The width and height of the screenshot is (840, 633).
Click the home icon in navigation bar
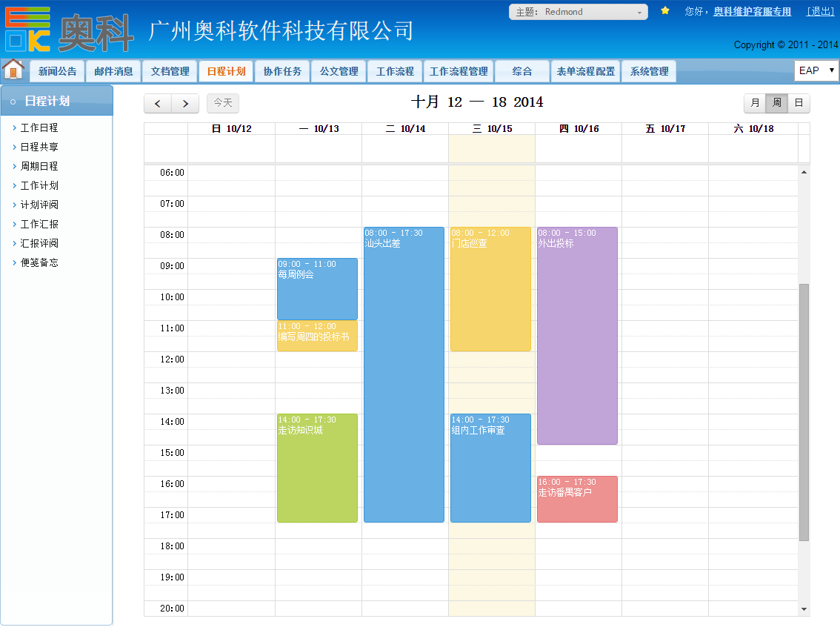(x=13, y=70)
